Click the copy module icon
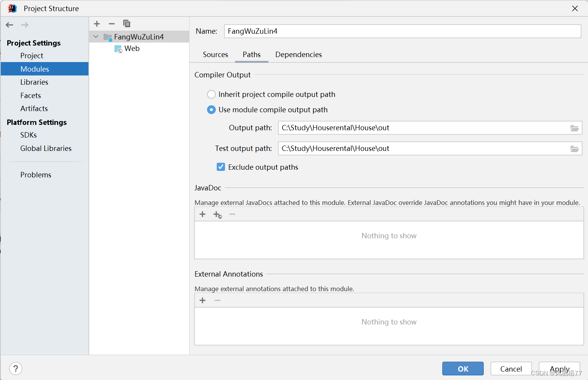This screenshot has width=588, height=380. coord(126,23)
